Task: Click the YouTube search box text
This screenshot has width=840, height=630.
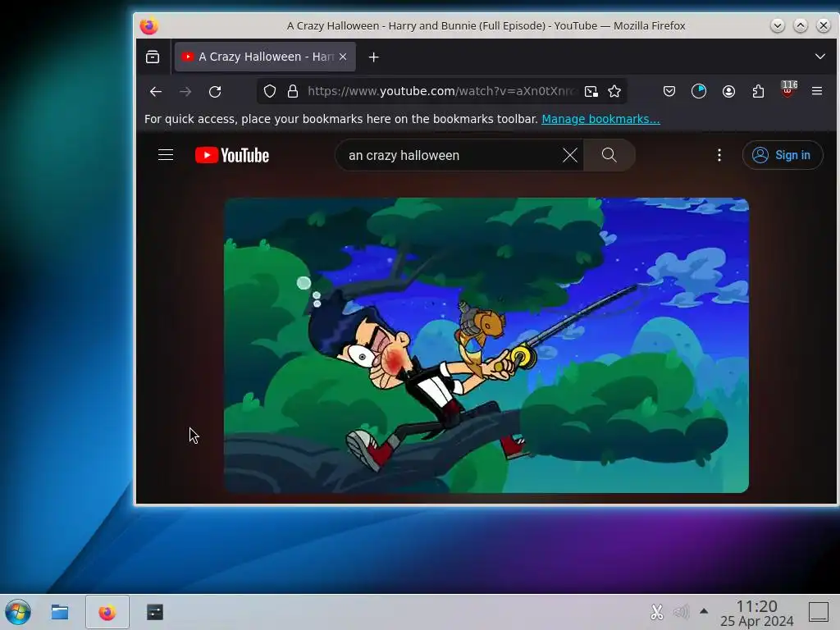Action: [x=404, y=155]
